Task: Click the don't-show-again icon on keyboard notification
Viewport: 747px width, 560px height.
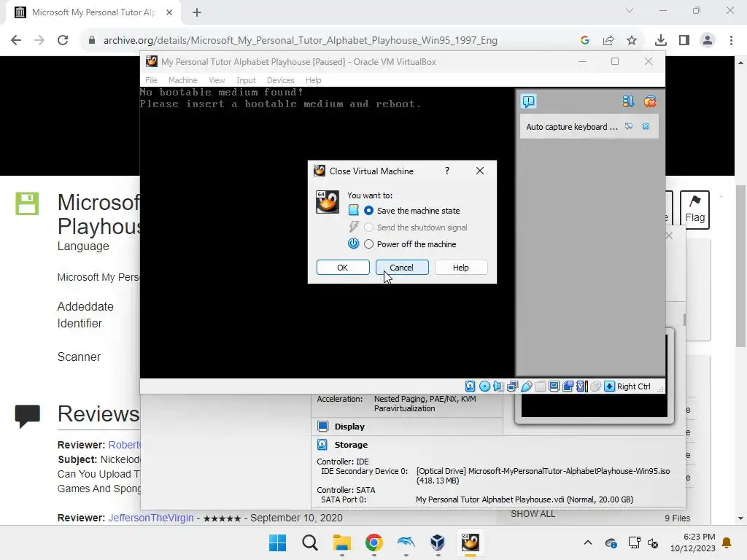Action: 629,127
